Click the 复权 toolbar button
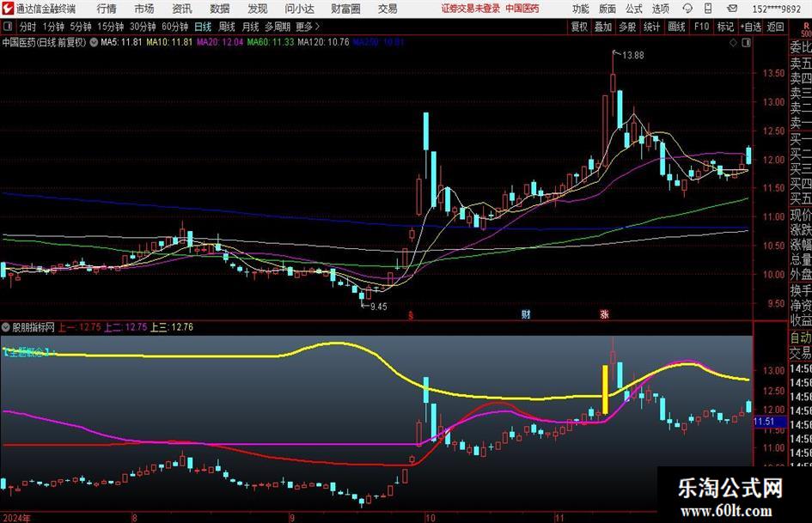This screenshot has height=523, width=812. click(x=579, y=27)
